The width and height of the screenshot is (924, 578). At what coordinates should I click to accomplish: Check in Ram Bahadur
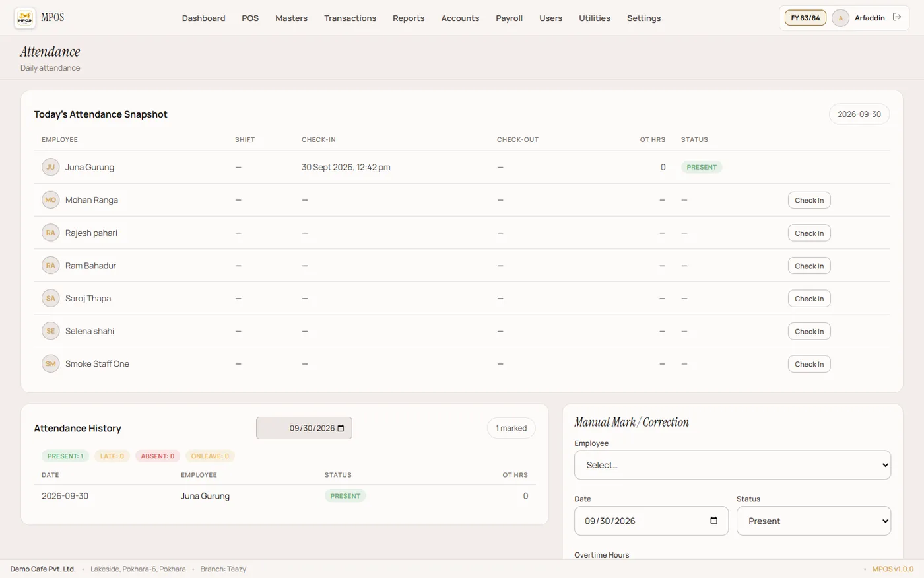click(809, 266)
